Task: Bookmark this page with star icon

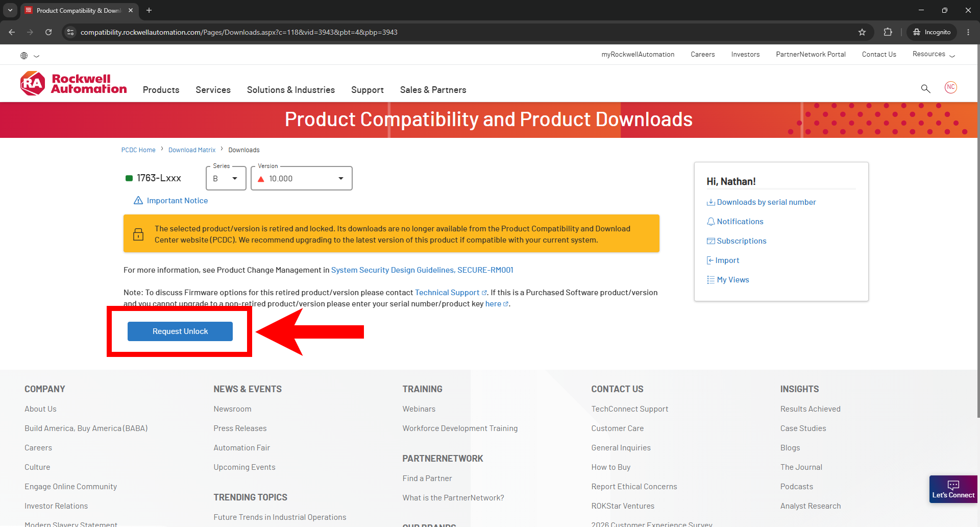Action: click(862, 32)
